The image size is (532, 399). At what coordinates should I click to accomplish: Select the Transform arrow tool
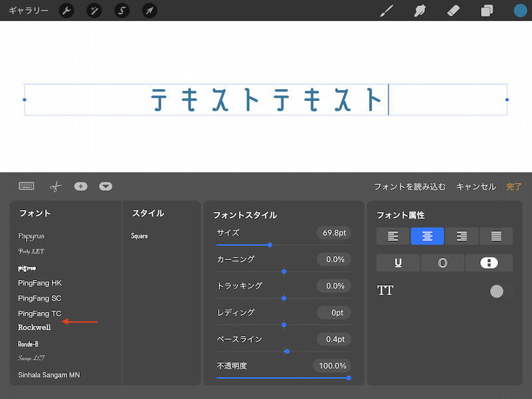[149, 11]
